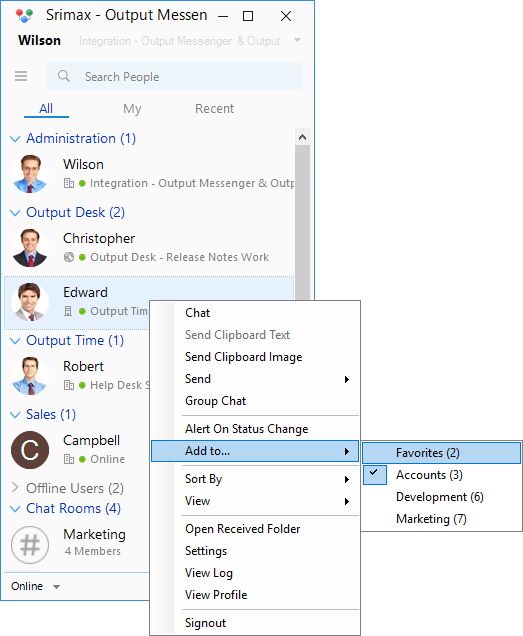Collapse the Output Time (1) group
The image size is (523, 636).
pos(15,341)
